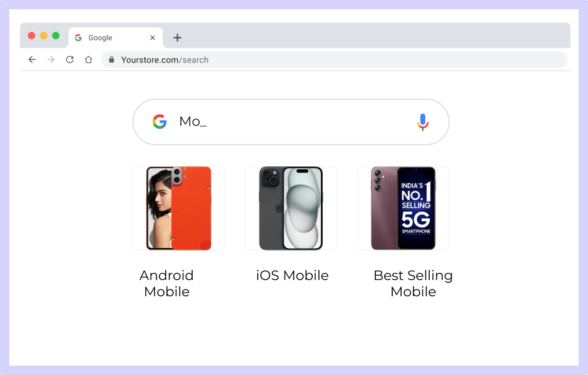The image size is (588, 375).
Task: Click the padlock icon in address bar
Action: (x=111, y=59)
